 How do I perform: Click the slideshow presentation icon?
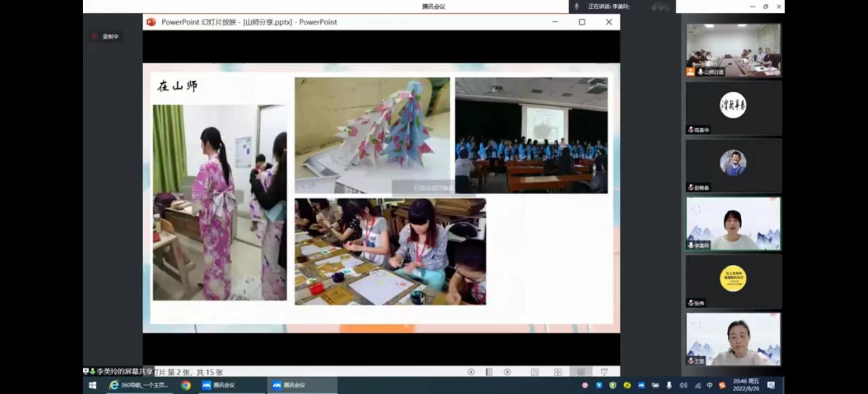point(604,372)
